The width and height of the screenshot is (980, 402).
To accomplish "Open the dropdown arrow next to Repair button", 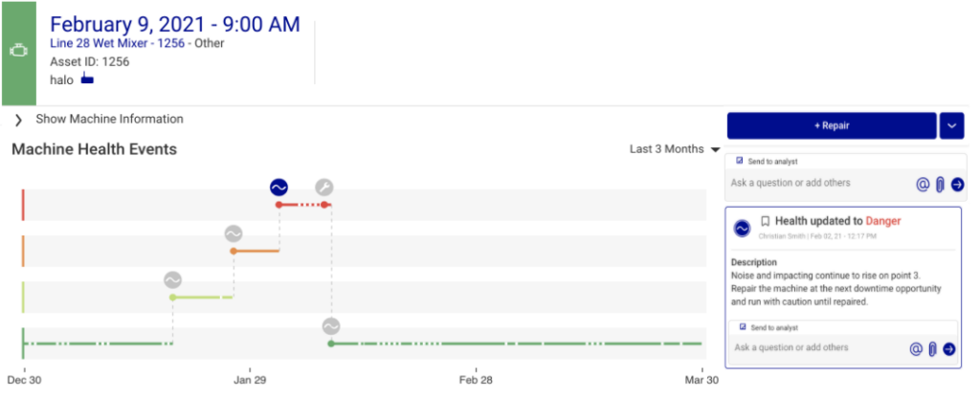I will coord(951,125).
